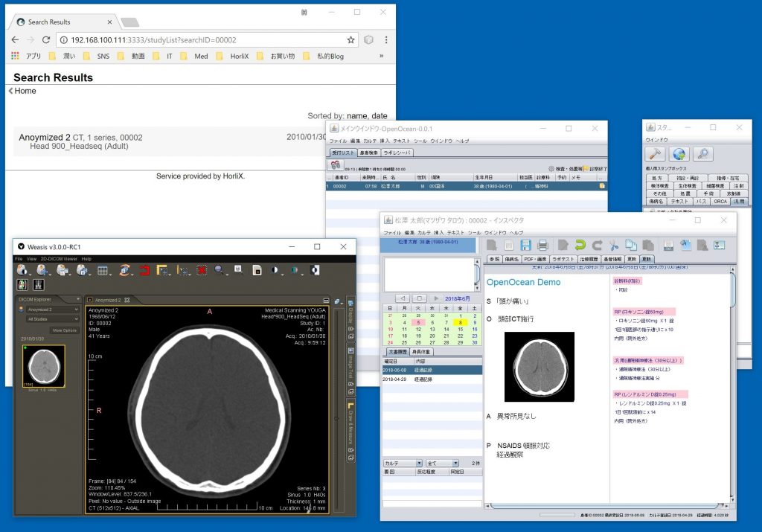Open the Anoymized 2 patient dropdown in DICOM Explorer

pos(52,310)
